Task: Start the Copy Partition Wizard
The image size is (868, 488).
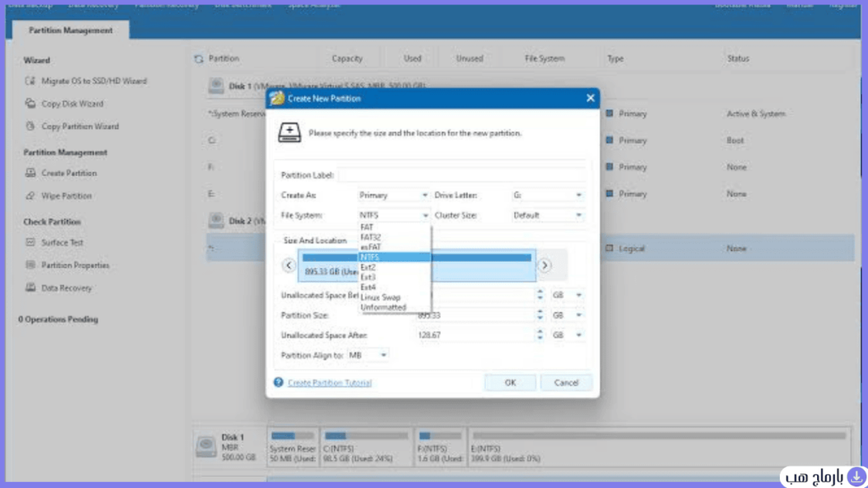Action: 72,126
